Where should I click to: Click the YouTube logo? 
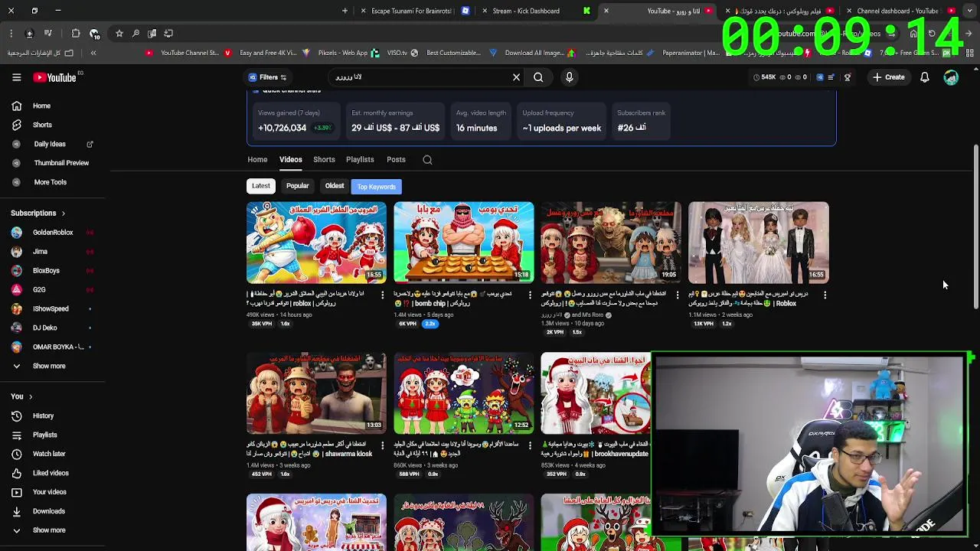click(x=55, y=77)
